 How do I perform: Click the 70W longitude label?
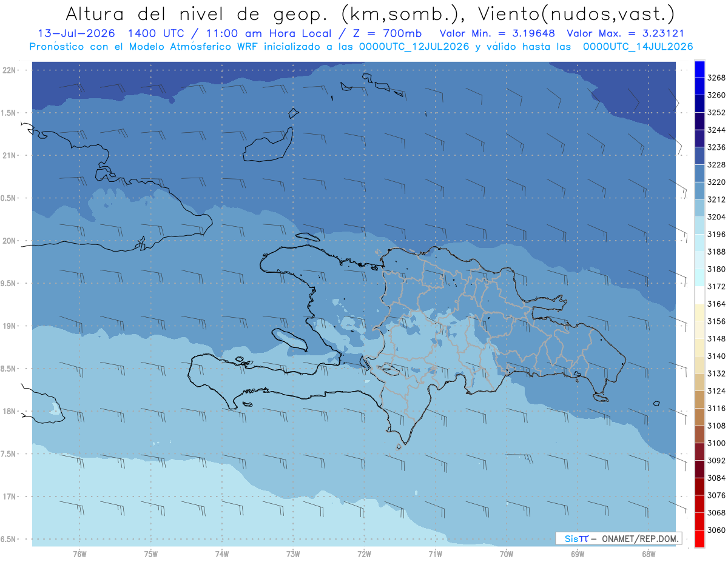click(507, 554)
